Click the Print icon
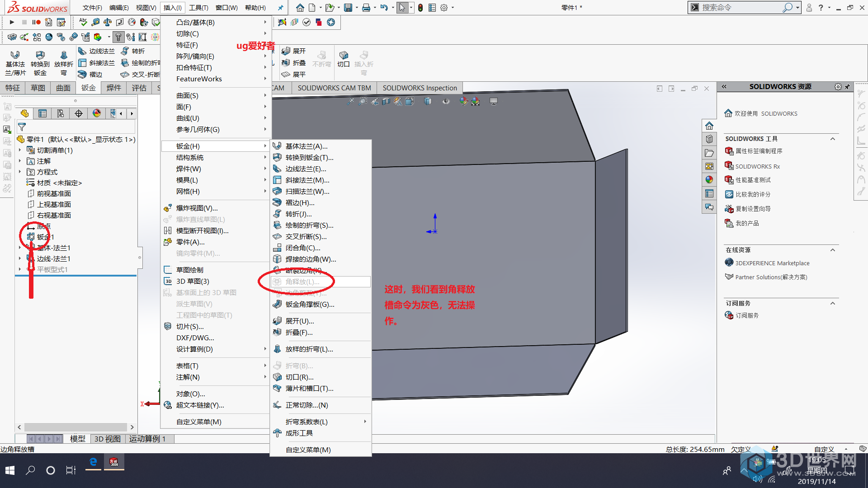Viewport: 868px width, 488px height. click(x=366, y=8)
